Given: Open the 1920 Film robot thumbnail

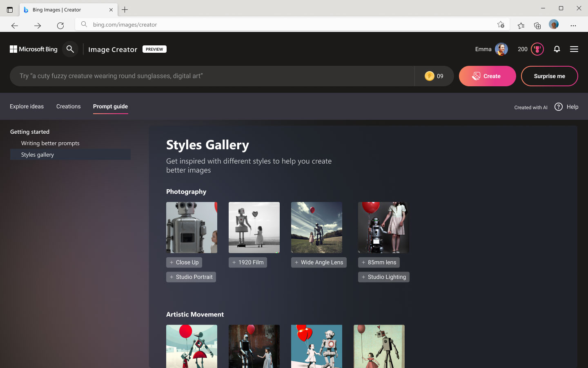Looking at the screenshot, I should [x=254, y=227].
